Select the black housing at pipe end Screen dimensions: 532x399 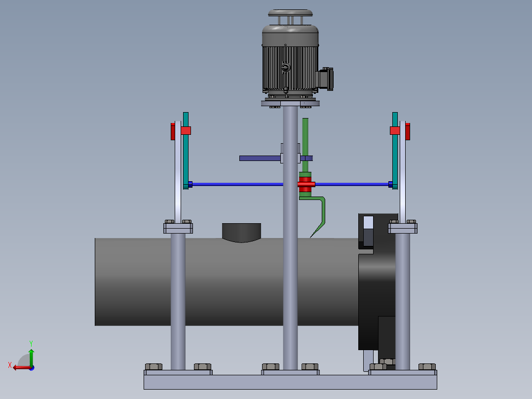pos(377,282)
